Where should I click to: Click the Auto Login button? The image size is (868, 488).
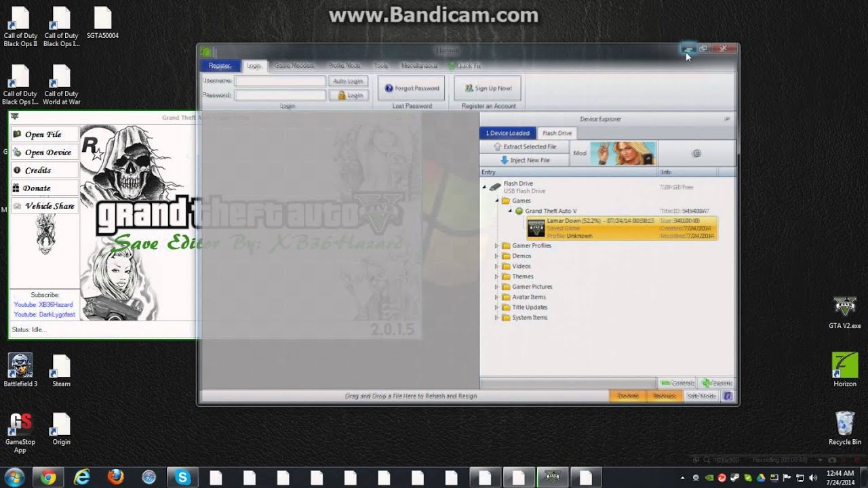(x=349, y=81)
